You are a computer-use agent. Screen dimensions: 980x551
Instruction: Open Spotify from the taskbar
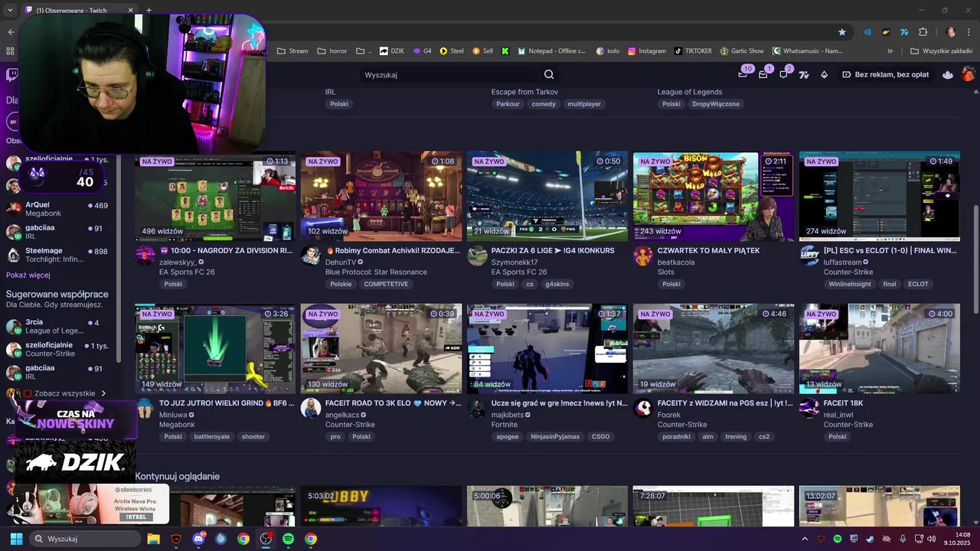tap(288, 539)
